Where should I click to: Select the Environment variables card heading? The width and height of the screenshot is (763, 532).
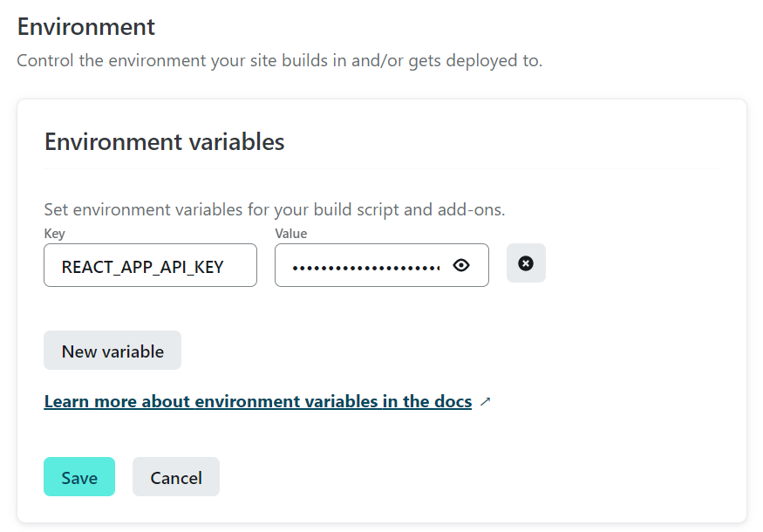click(165, 142)
